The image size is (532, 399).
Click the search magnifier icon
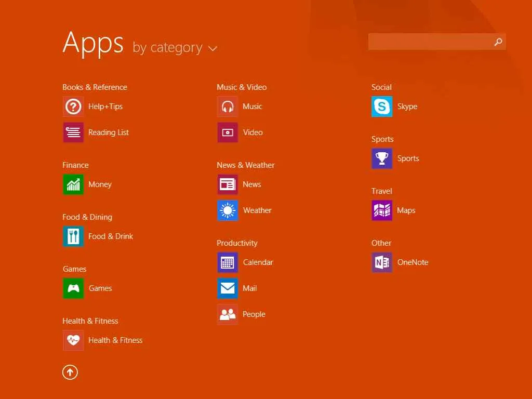click(x=498, y=42)
